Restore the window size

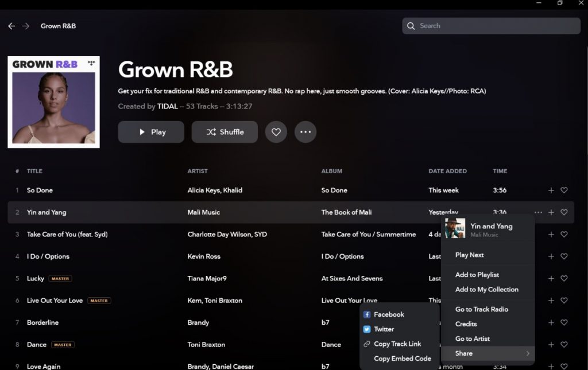[x=560, y=3]
